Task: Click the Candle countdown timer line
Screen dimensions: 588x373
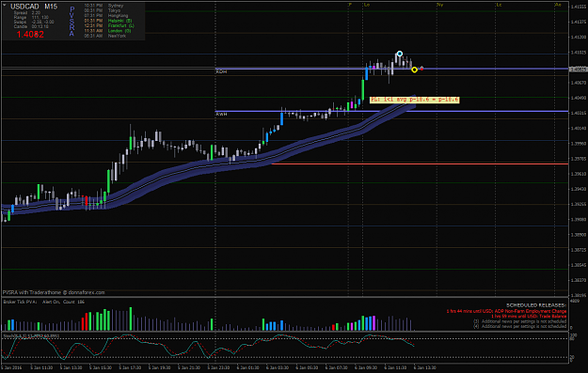Action: (31, 26)
